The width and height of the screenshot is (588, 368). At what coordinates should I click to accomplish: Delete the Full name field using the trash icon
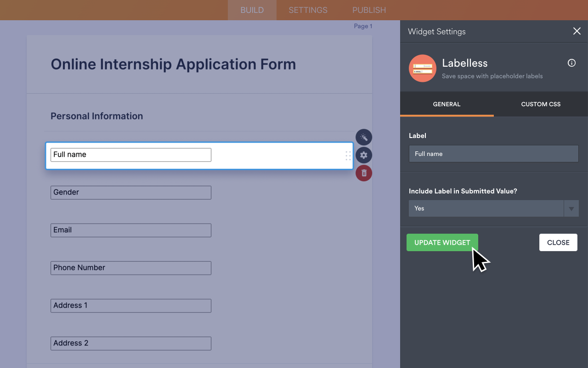pyautogui.click(x=363, y=173)
